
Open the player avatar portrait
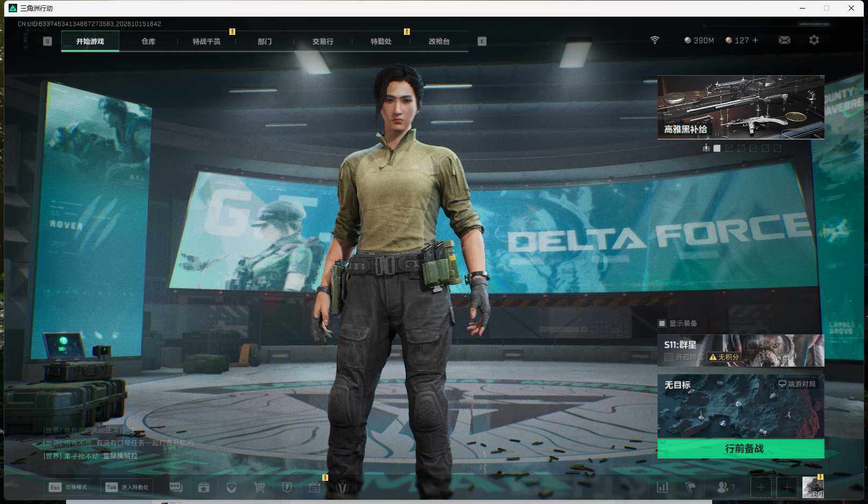coord(813,487)
